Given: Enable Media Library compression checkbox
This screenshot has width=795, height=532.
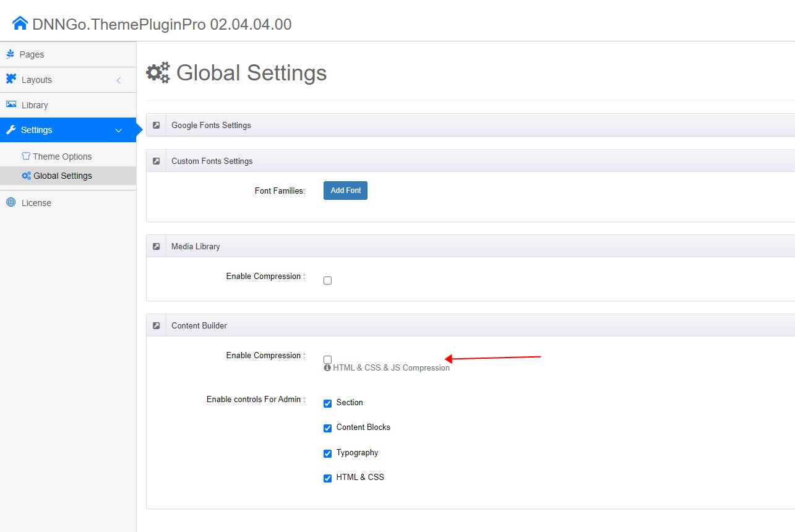Looking at the screenshot, I should (x=328, y=280).
